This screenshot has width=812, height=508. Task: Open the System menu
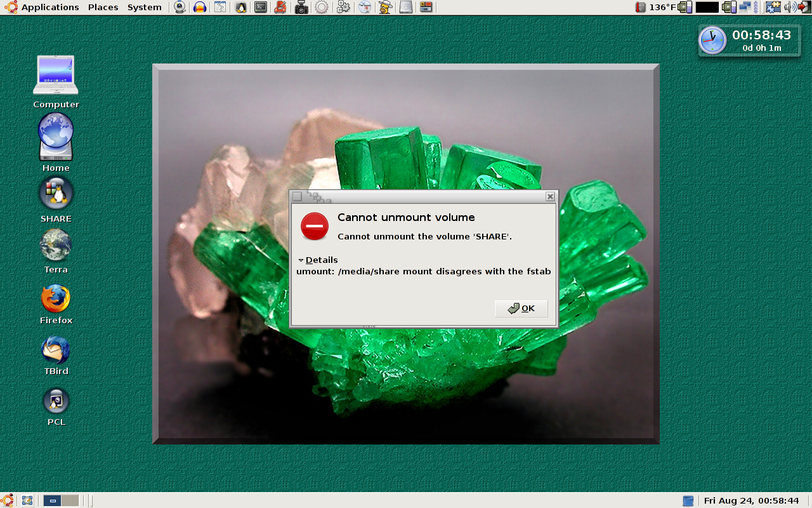[x=144, y=7]
